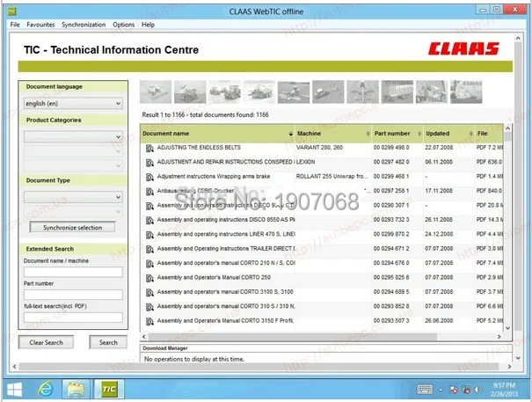Viewport: 532px width, 402px height.
Task: Open the on-screen keyboard tray icon
Action: click(425, 390)
